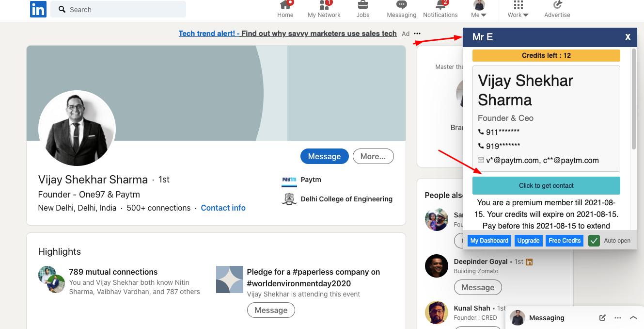This screenshot has height=329, width=644.
Task: Click Deepinder Goyal's LinkedIn premium badge
Action: (x=529, y=262)
